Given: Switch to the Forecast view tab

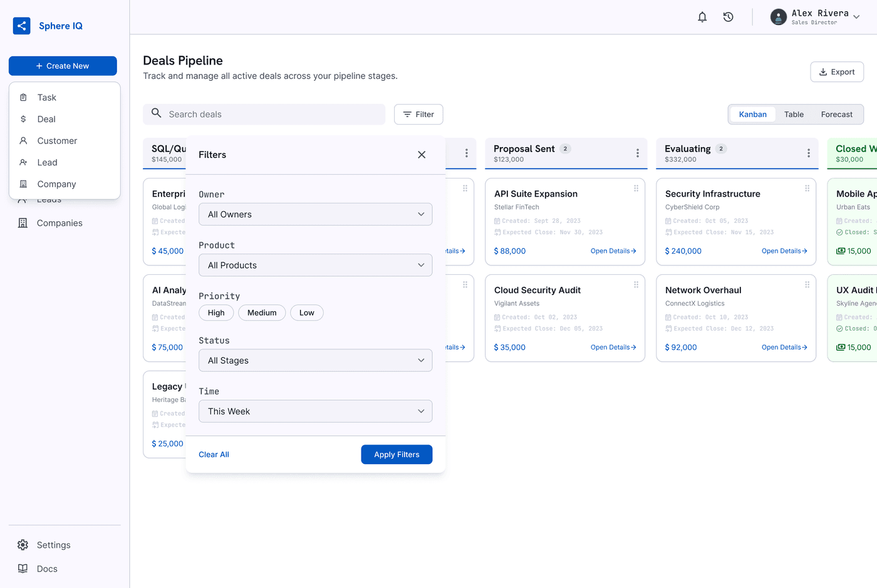Looking at the screenshot, I should (836, 115).
